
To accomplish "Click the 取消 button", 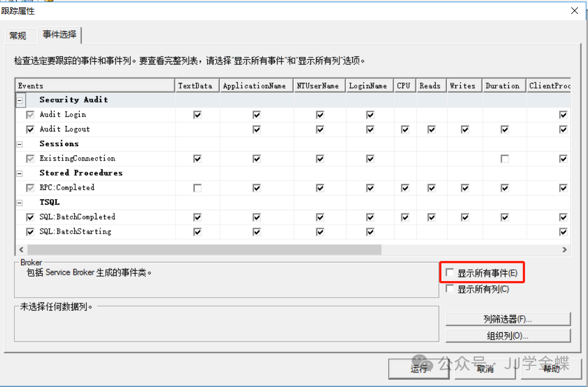I will [x=485, y=369].
